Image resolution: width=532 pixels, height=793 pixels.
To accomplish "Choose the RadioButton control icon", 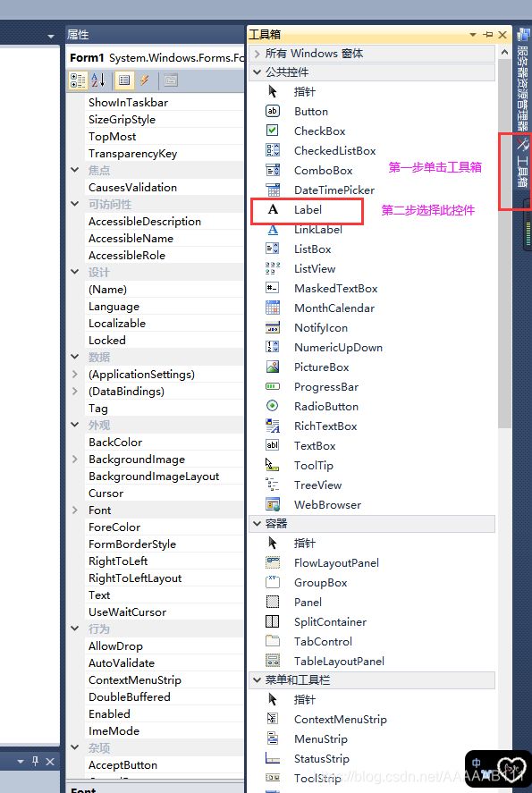I will pyautogui.click(x=272, y=406).
